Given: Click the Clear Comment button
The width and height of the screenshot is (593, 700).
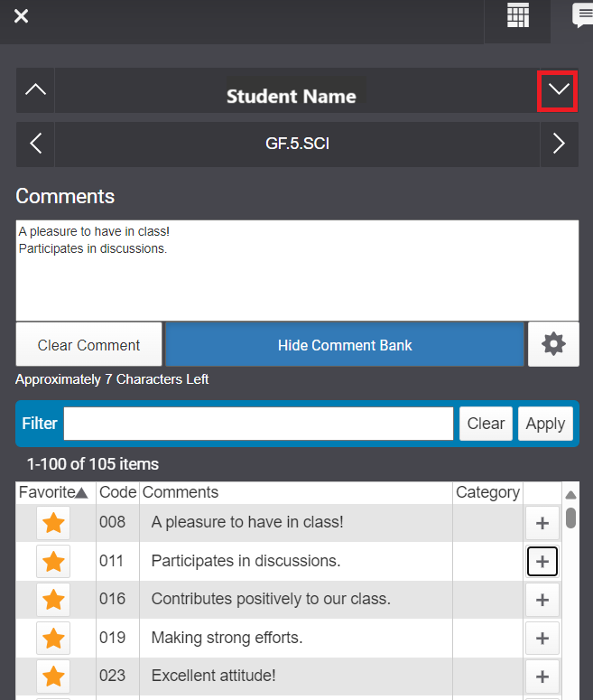Looking at the screenshot, I should 88,344.
